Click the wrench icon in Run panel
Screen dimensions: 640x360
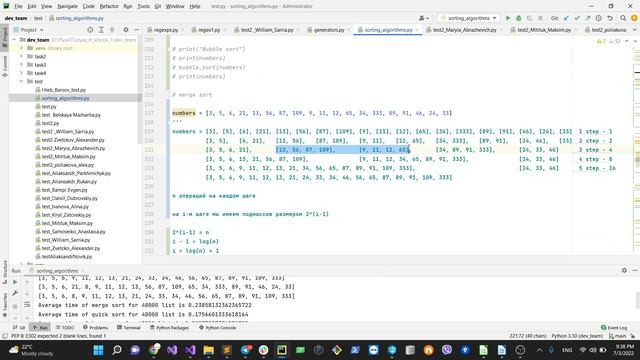15,293
